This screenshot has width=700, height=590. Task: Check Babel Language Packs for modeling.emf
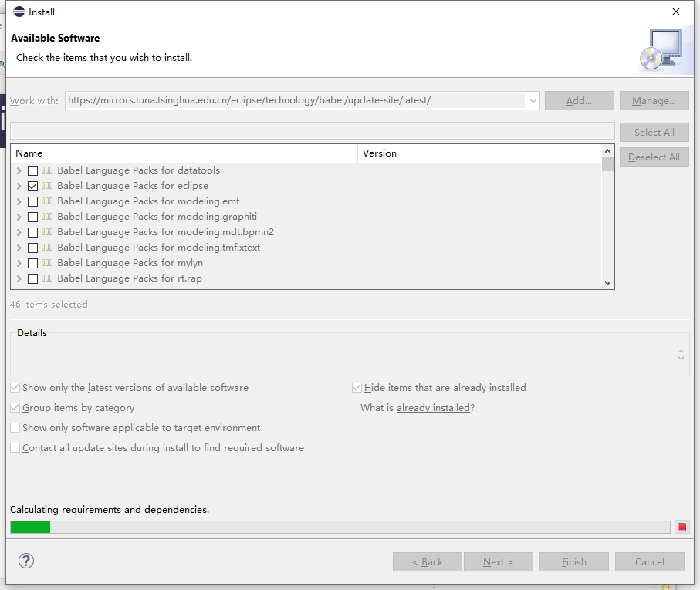pos(32,201)
